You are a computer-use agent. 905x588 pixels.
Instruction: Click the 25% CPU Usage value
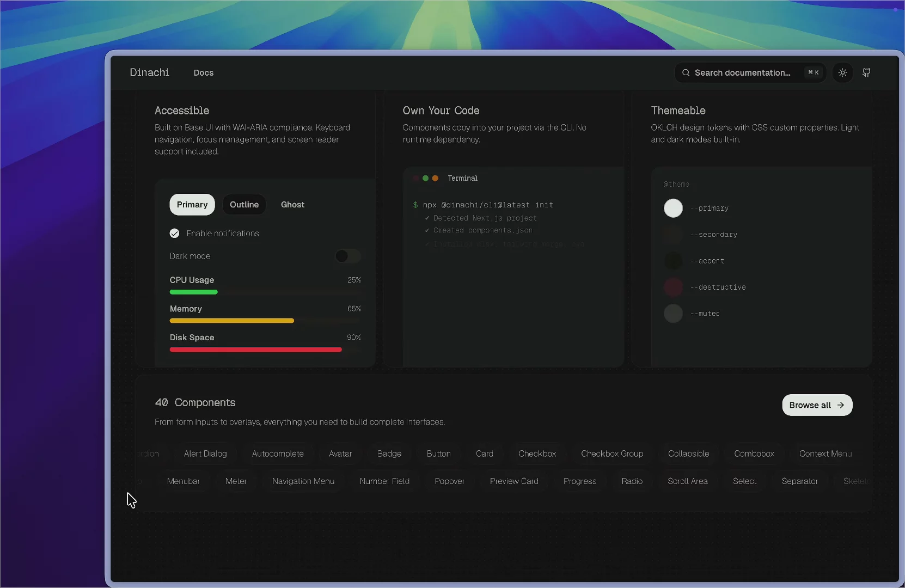[x=354, y=280]
